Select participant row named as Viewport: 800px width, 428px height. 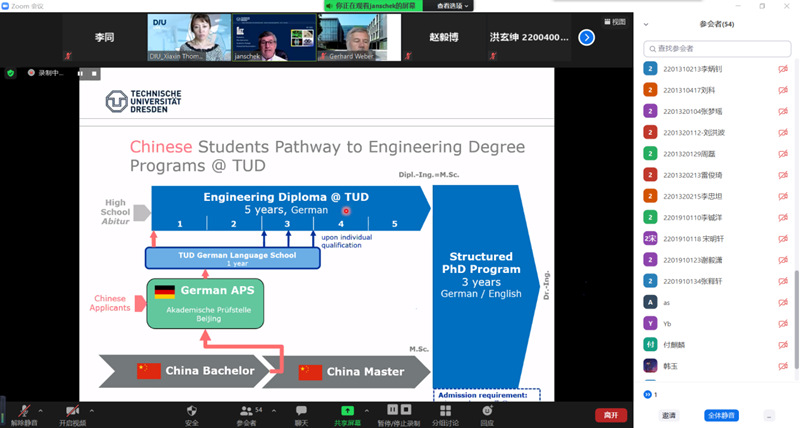click(x=716, y=303)
